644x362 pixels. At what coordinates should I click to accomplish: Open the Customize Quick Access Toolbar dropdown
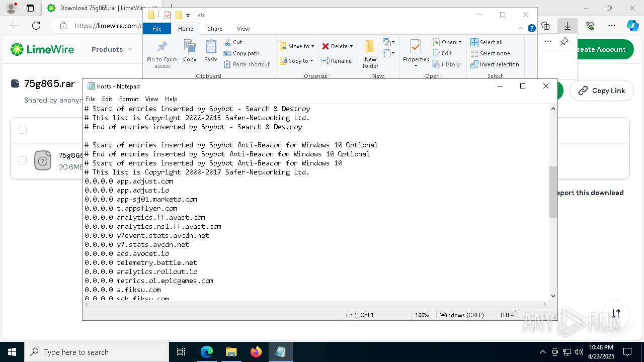click(188, 15)
